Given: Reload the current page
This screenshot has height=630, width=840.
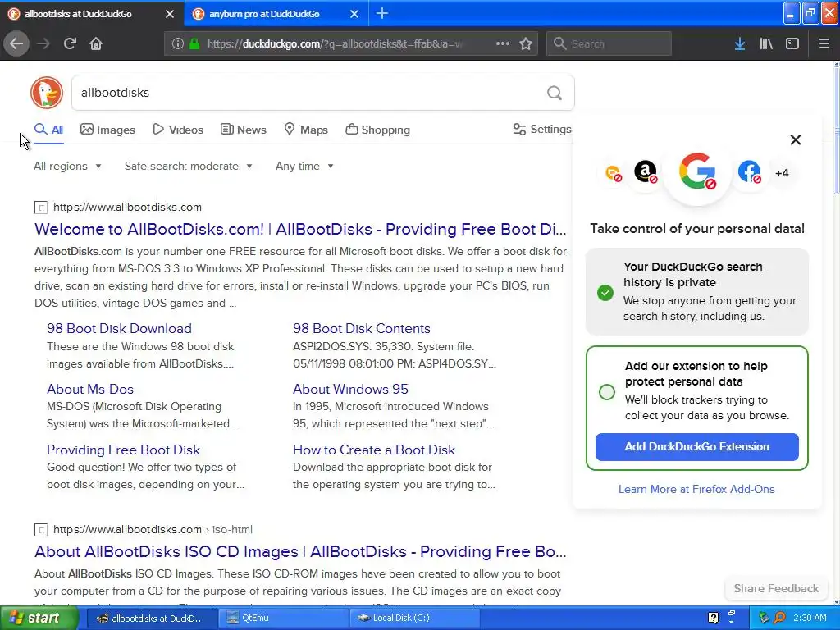Looking at the screenshot, I should coord(70,44).
